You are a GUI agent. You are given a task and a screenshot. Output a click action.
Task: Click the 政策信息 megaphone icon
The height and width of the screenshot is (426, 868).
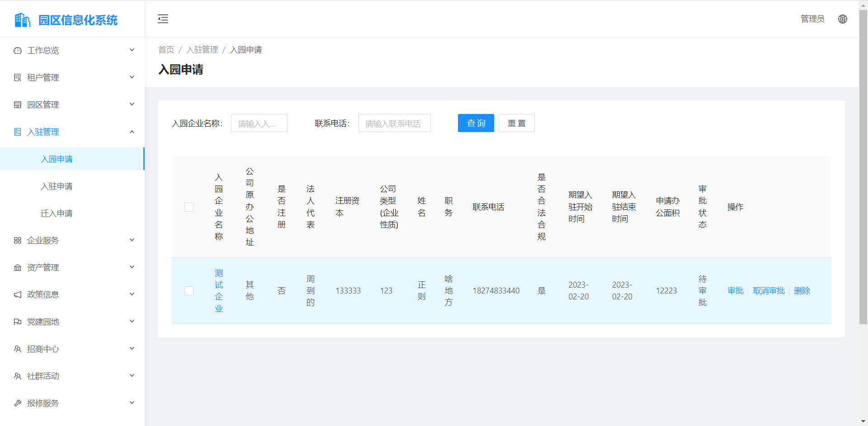point(18,295)
